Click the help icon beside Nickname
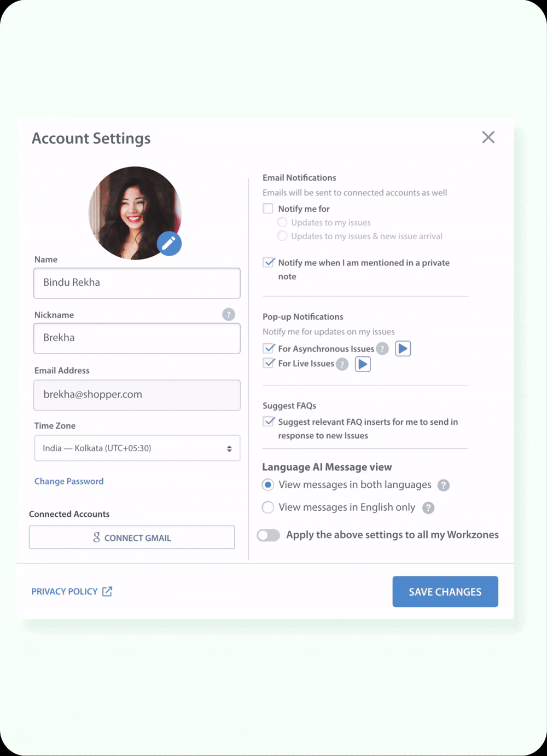This screenshot has width=547, height=756. click(x=229, y=314)
